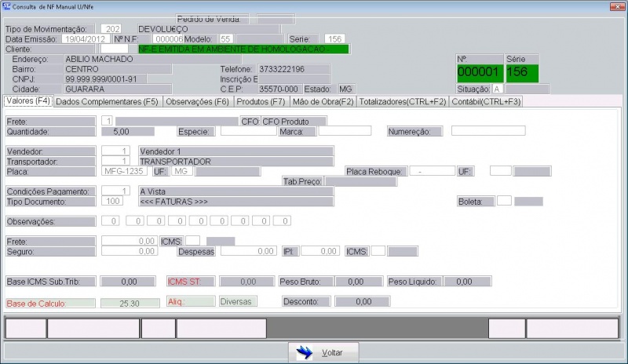This screenshot has width=628, height=364.
Task: Click the Desconto value field
Action: pos(363,301)
